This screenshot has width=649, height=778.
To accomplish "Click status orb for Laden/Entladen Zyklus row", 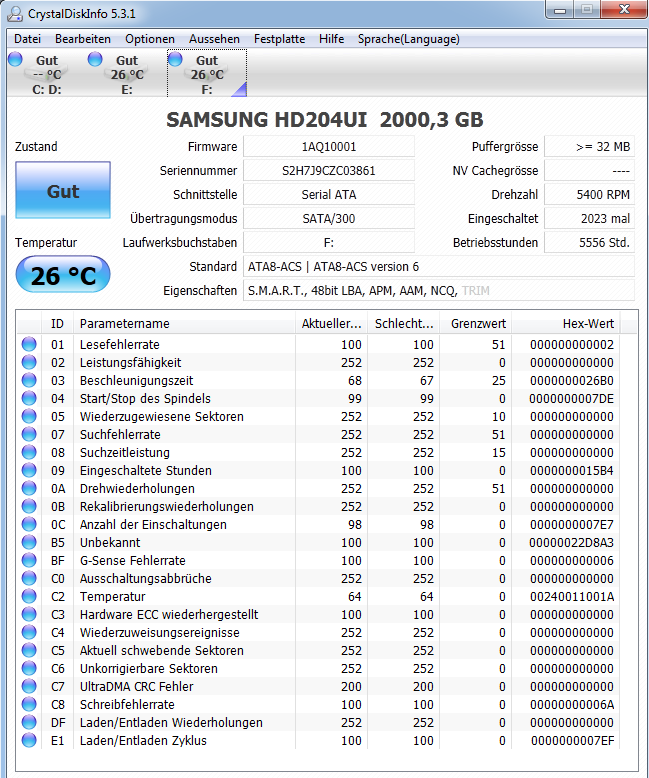I will tap(29, 740).
